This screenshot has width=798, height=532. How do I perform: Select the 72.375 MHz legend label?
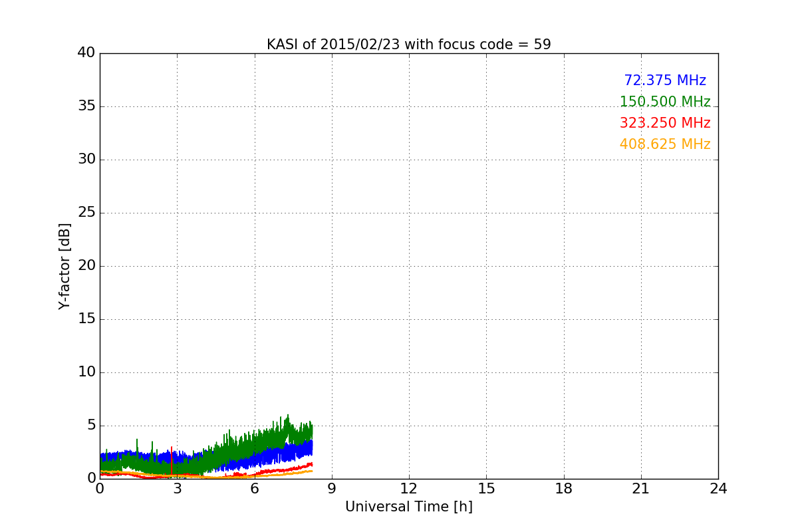pyautogui.click(x=665, y=80)
